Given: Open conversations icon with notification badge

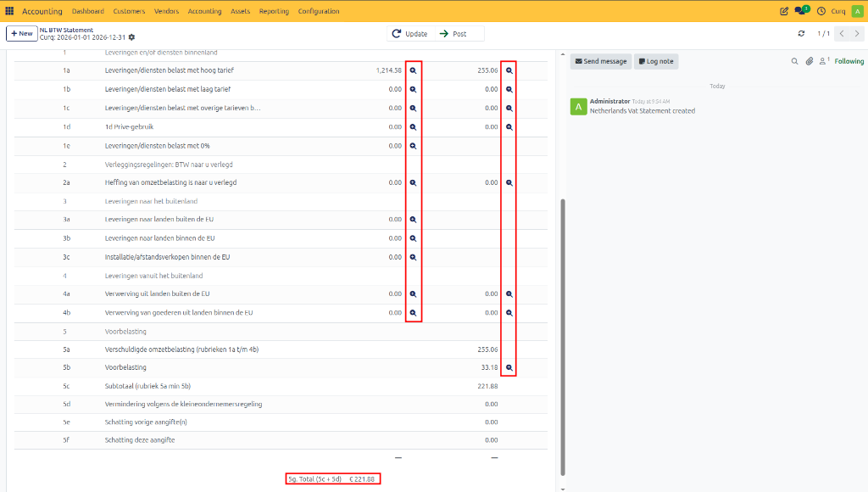Looking at the screenshot, I should (802, 10).
